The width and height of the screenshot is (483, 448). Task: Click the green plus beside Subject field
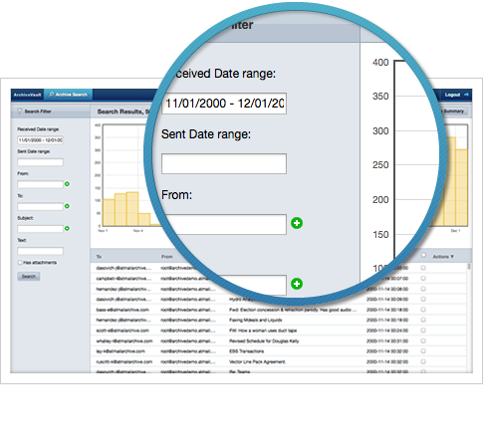67,229
